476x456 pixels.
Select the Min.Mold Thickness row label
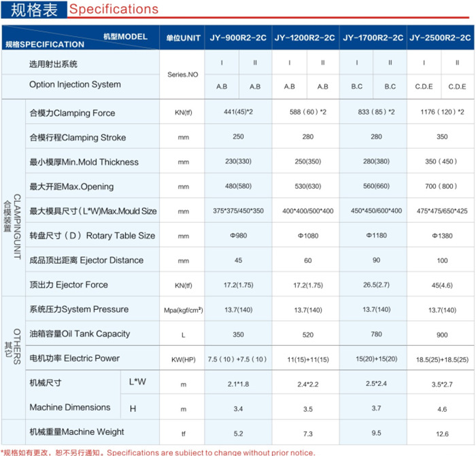[84, 162]
